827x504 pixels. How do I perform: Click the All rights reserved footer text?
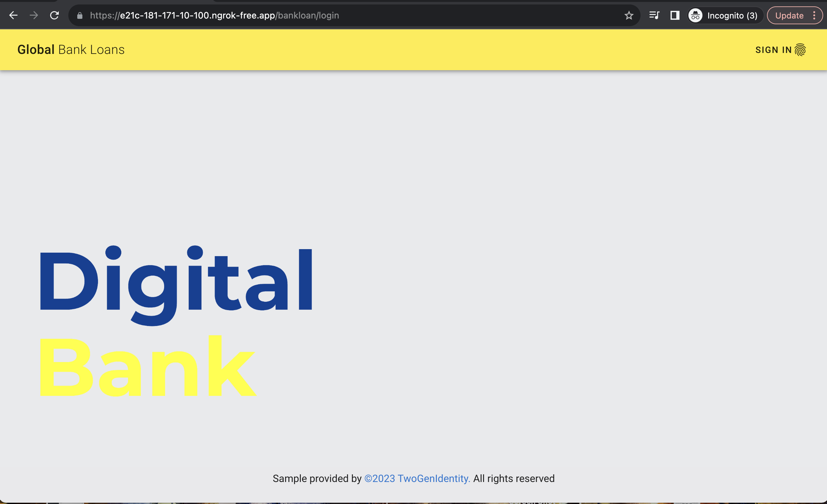(513, 478)
